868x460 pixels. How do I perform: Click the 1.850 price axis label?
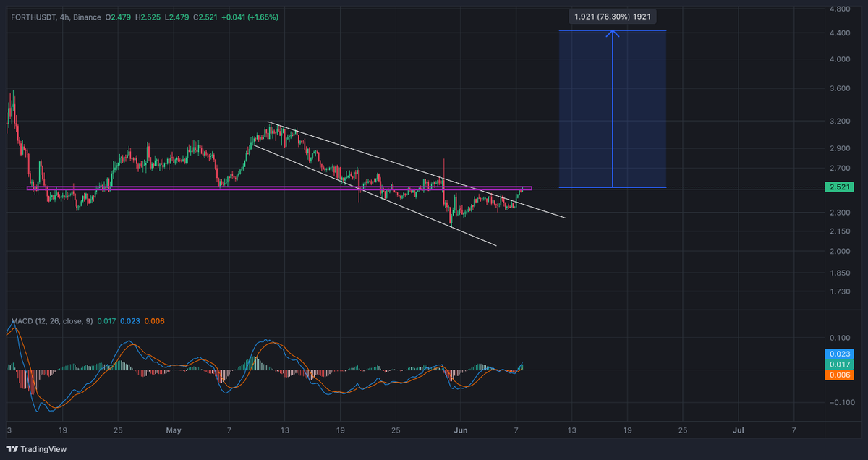[x=839, y=273]
